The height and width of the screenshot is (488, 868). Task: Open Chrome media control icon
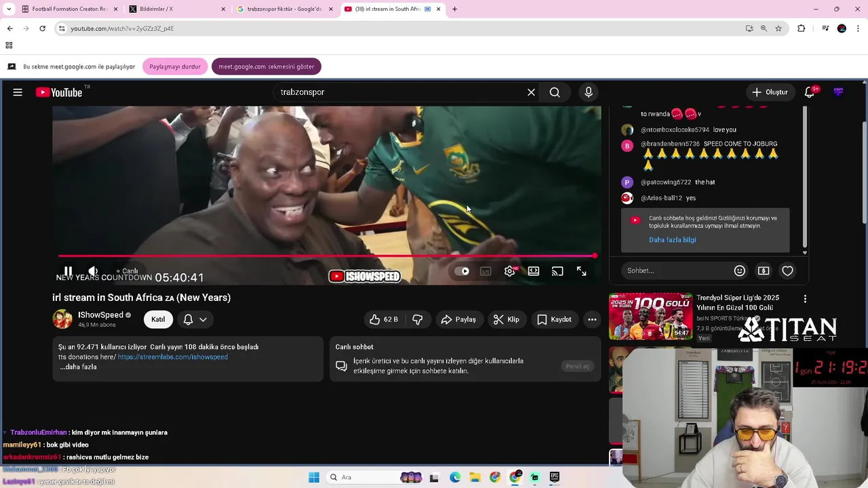825,28
